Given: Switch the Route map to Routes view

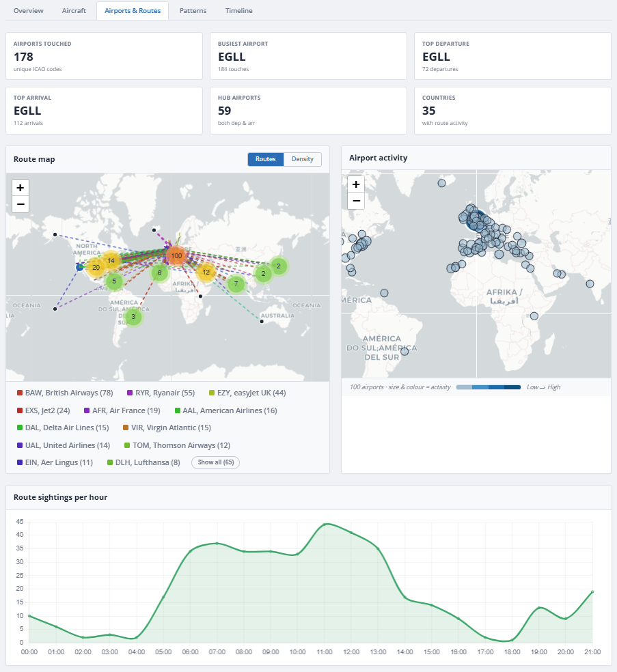Looking at the screenshot, I should (x=265, y=159).
